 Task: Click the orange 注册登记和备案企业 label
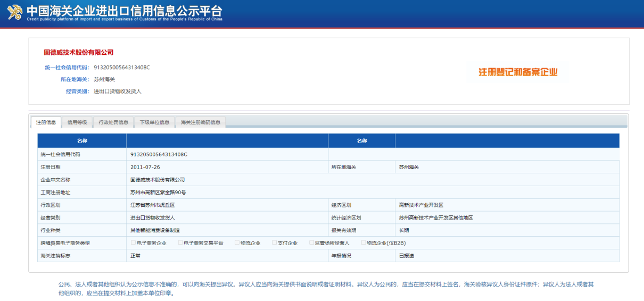point(518,72)
